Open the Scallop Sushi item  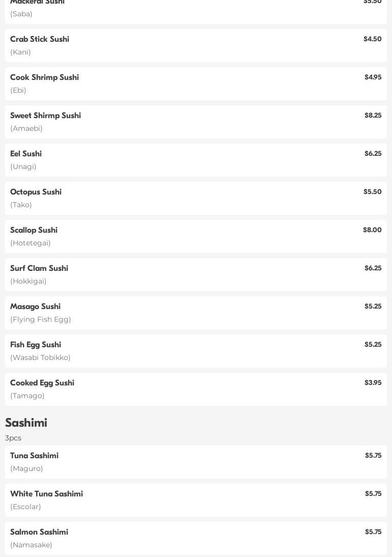[x=34, y=230]
